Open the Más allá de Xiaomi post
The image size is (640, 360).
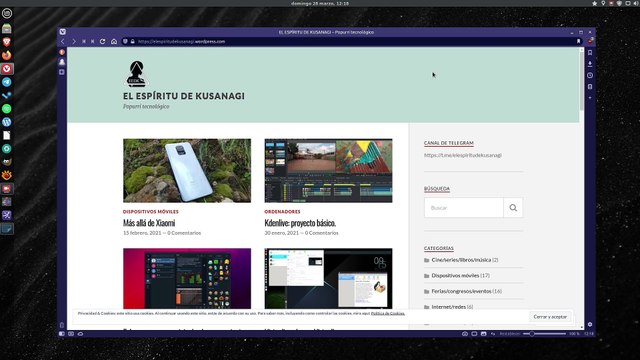click(x=149, y=223)
